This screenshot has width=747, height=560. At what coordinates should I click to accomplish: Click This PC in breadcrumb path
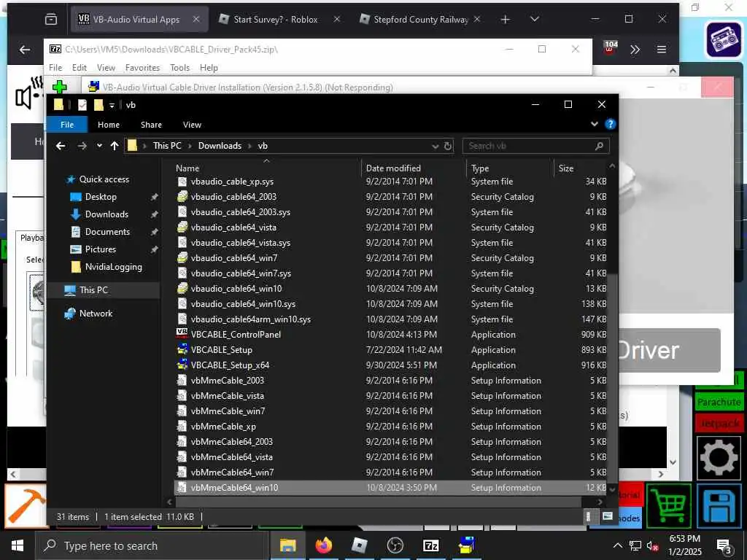167,146
